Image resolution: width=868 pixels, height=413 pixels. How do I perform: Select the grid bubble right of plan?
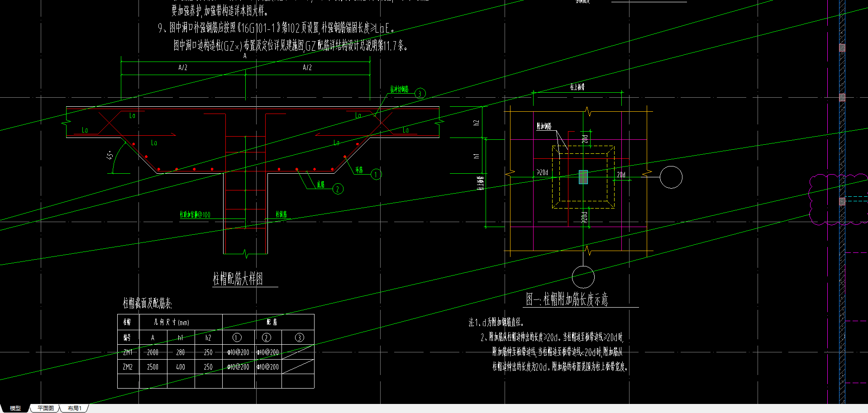(671, 177)
